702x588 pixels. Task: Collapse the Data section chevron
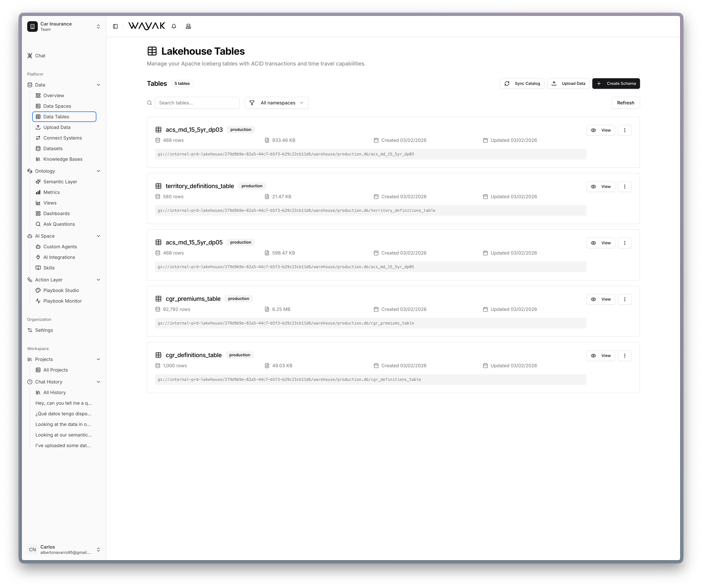coord(98,85)
